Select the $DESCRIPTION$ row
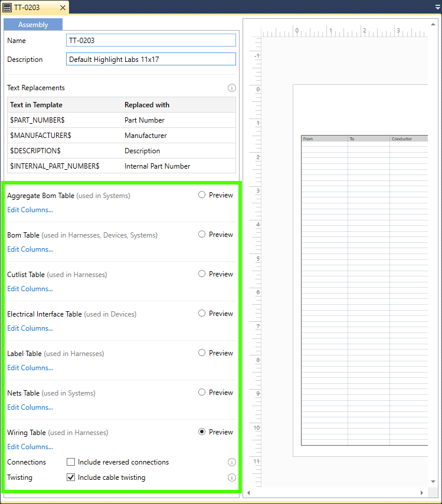The image size is (442, 504). tap(122, 151)
